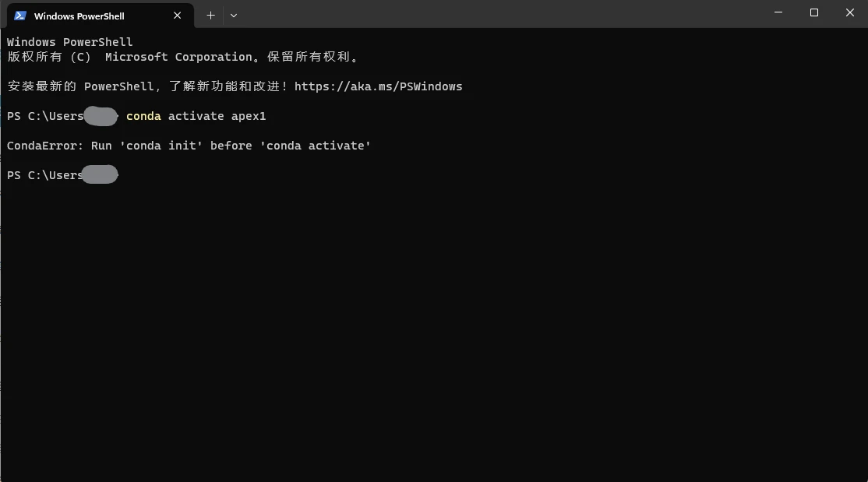Open the new tab profile dropdown arrow
Screen dimensions: 868x482
pos(234,16)
